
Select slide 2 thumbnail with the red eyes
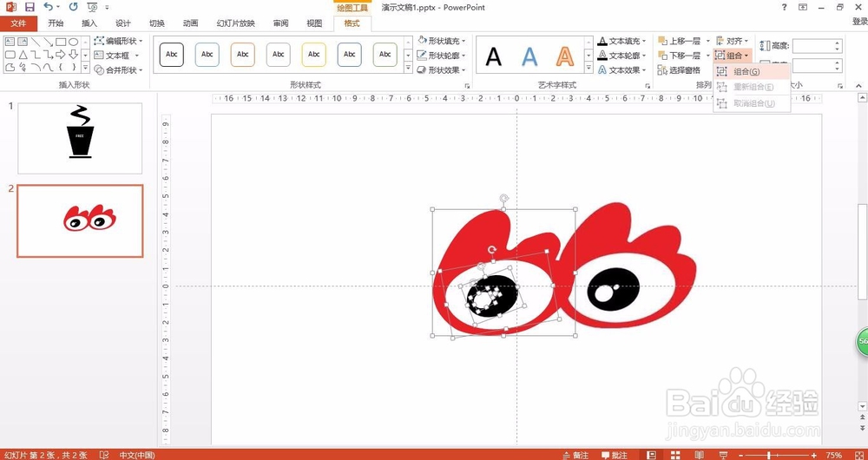(80, 220)
